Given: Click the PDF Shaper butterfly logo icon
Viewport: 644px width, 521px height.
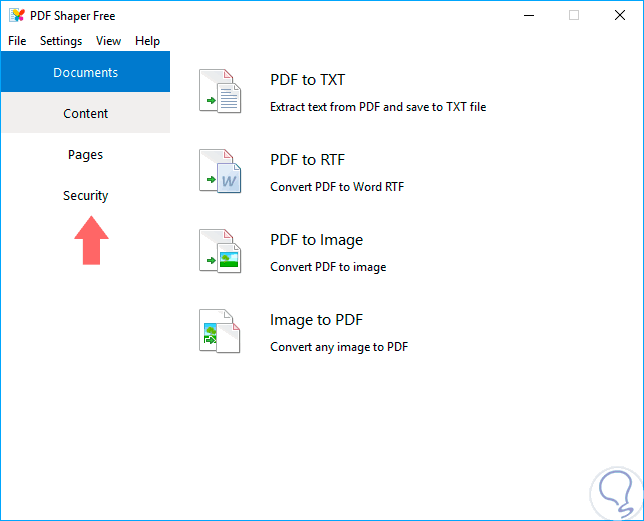Looking at the screenshot, I should point(17,15).
